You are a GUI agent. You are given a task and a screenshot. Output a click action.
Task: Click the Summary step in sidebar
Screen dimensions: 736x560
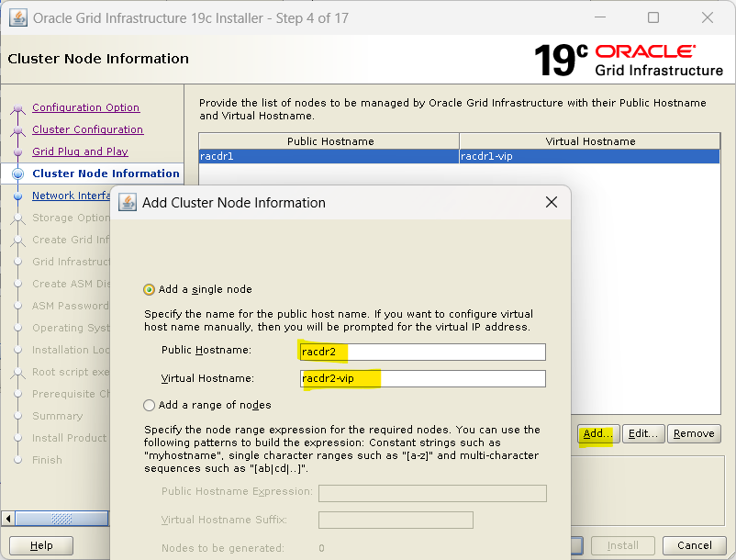(x=57, y=416)
